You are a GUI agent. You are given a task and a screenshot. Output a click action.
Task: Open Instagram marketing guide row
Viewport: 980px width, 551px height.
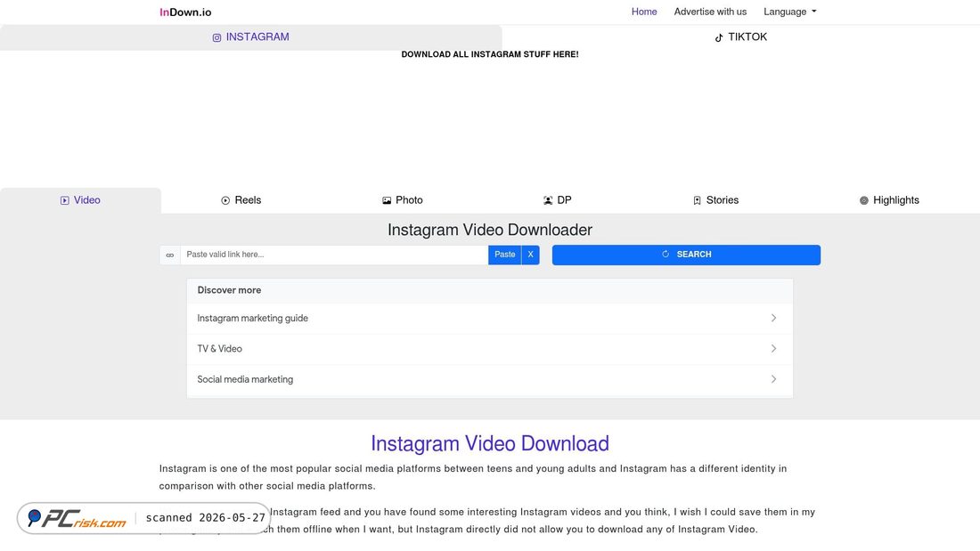click(x=490, y=319)
